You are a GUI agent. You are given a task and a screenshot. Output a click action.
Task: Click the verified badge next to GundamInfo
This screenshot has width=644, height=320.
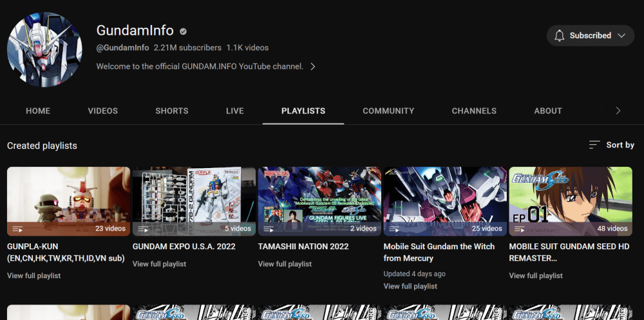pos(184,31)
